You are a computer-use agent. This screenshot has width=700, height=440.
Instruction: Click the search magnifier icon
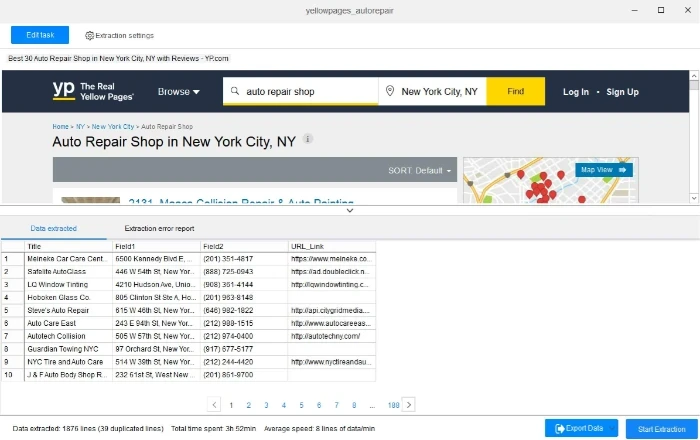[234, 91]
